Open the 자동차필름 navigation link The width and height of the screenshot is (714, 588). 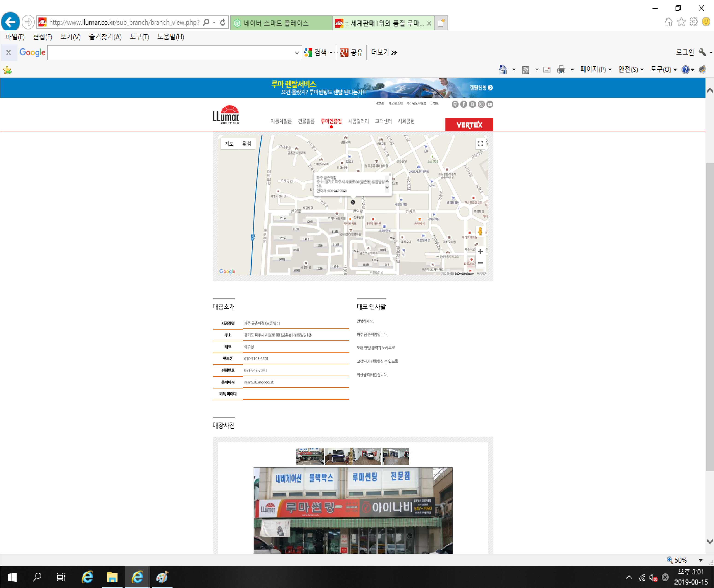click(x=281, y=121)
